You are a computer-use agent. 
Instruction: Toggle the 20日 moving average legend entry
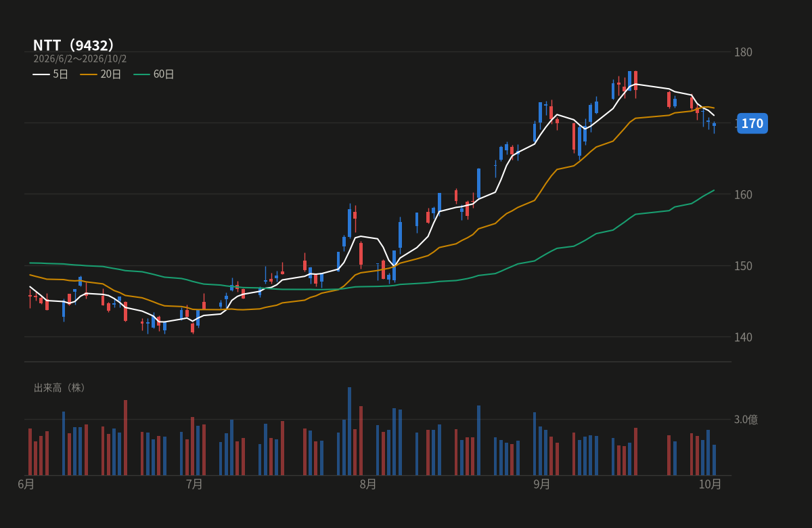(x=101, y=74)
